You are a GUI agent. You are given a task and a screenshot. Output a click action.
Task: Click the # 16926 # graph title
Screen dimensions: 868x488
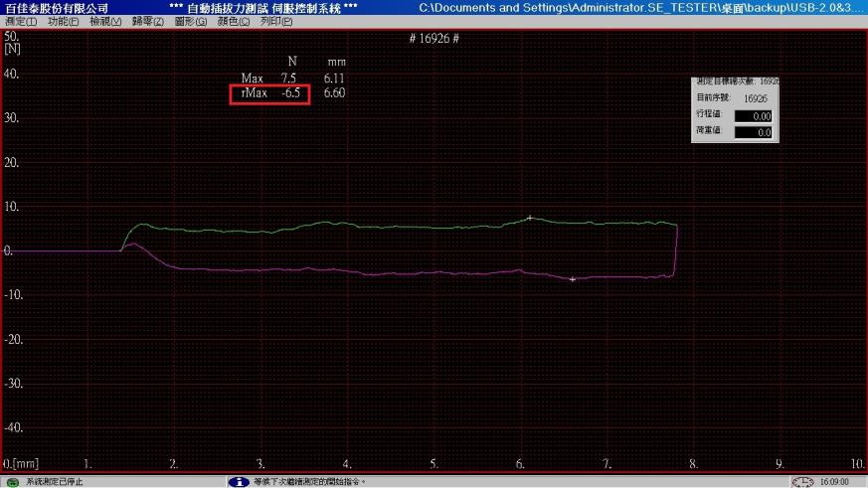tap(434, 38)
